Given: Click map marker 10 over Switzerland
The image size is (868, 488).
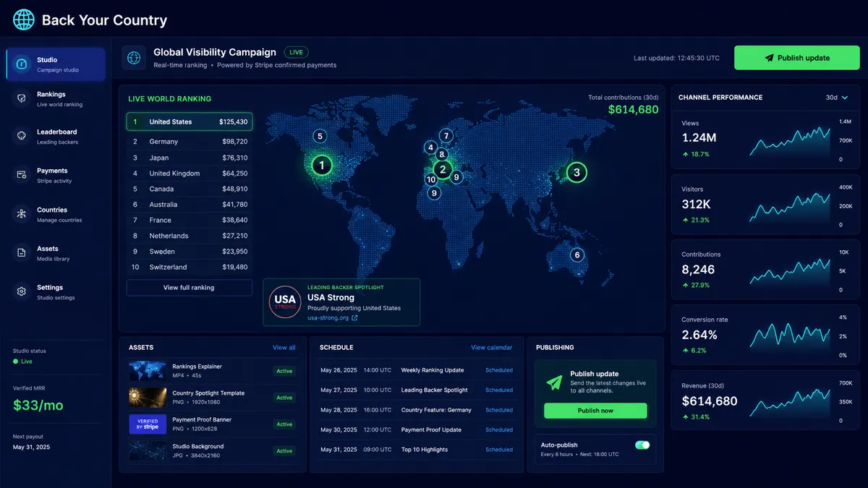Looking at the screenshot, I should [x=431, y=179].
